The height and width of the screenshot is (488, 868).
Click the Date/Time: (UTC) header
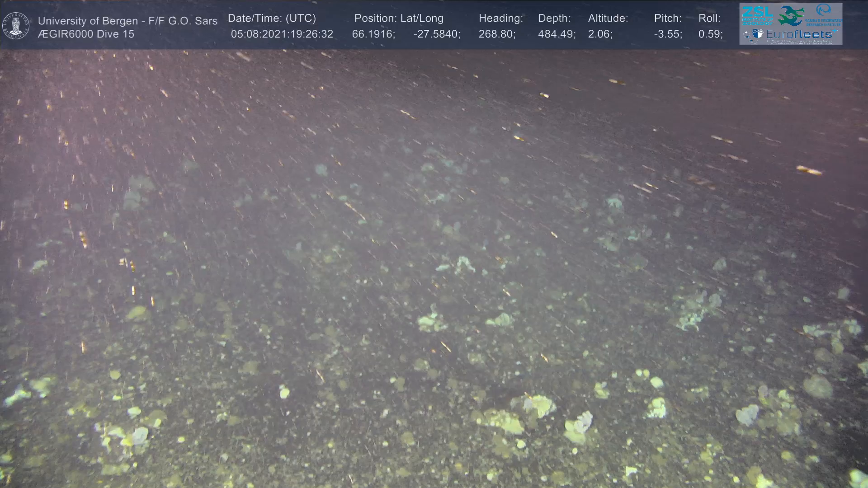coord(272,18)
